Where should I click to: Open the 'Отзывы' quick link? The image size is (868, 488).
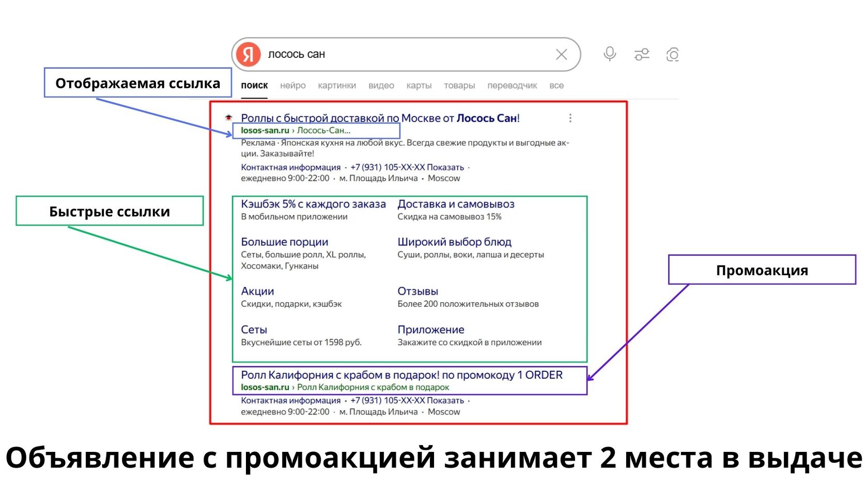417,291
